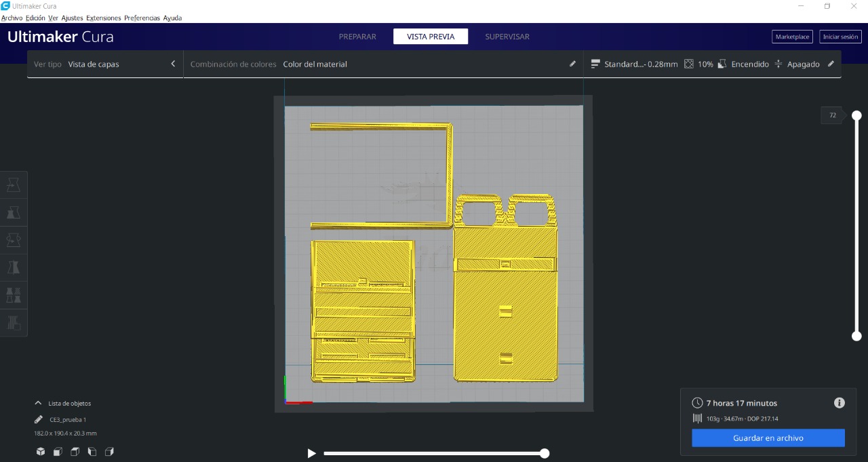This screenshot has height=462, width=868.
Task: Click the Ultimaker Cura header logo text
Action: click(x=60, y=37)
